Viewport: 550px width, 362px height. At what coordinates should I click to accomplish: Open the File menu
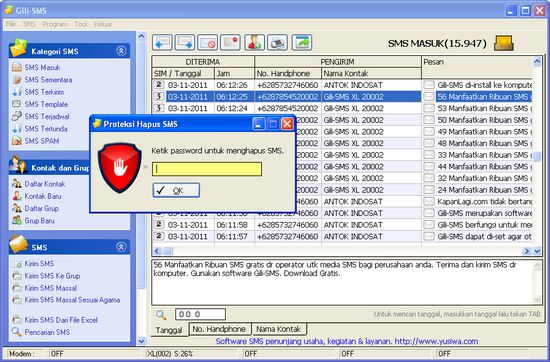pyautogui.click(x=11, y=24)
